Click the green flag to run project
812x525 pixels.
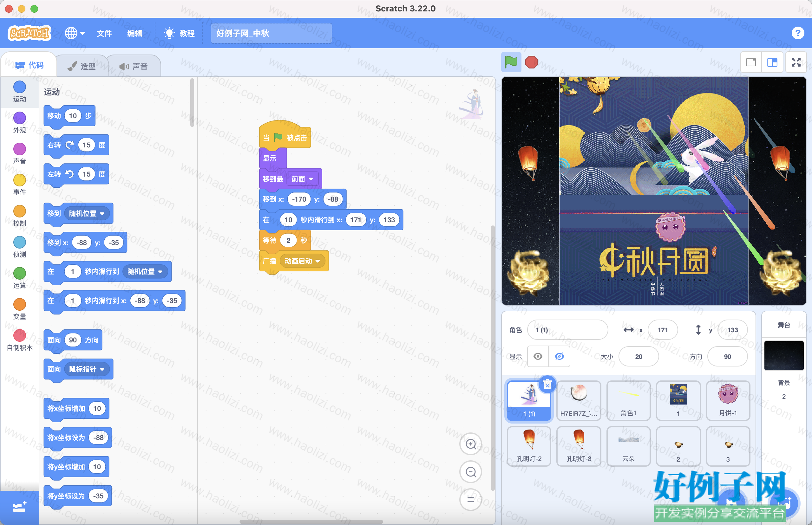(511, 62)
